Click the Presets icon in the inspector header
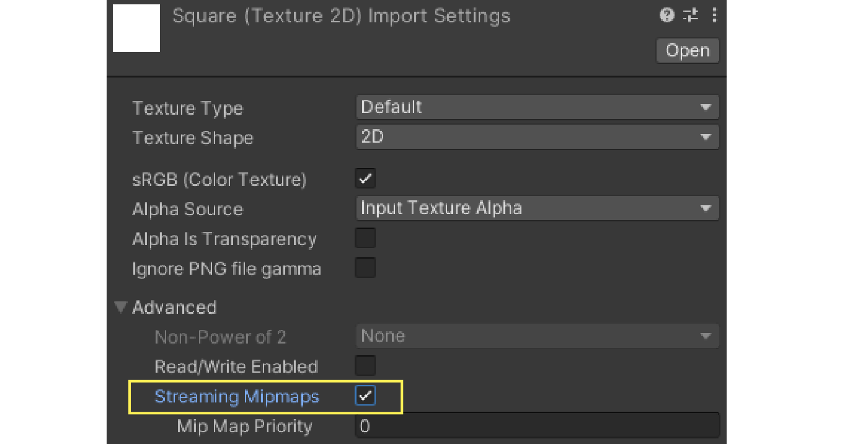Viewport: 868px width, 444px height. tap(690, 16)
